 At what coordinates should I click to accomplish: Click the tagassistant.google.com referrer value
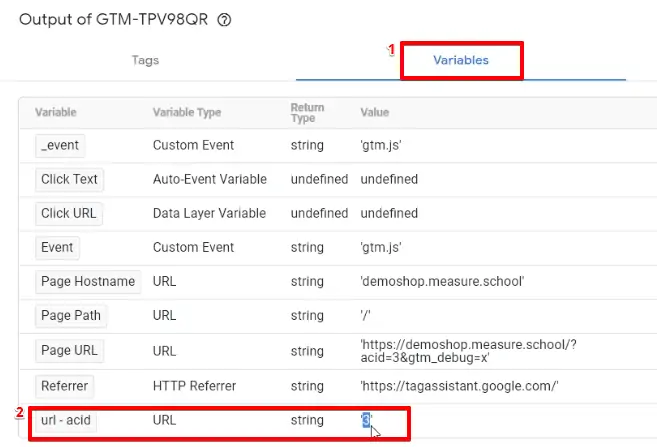[459, 386]
